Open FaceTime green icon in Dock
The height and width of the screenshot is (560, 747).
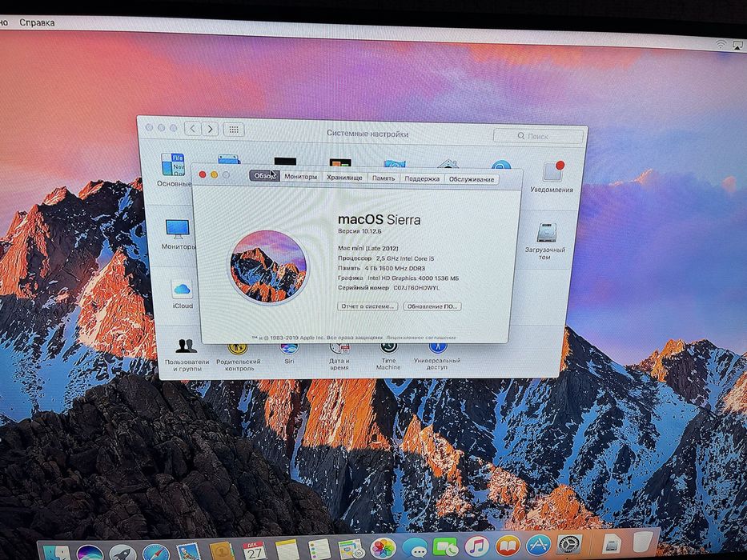pos(445,546)
